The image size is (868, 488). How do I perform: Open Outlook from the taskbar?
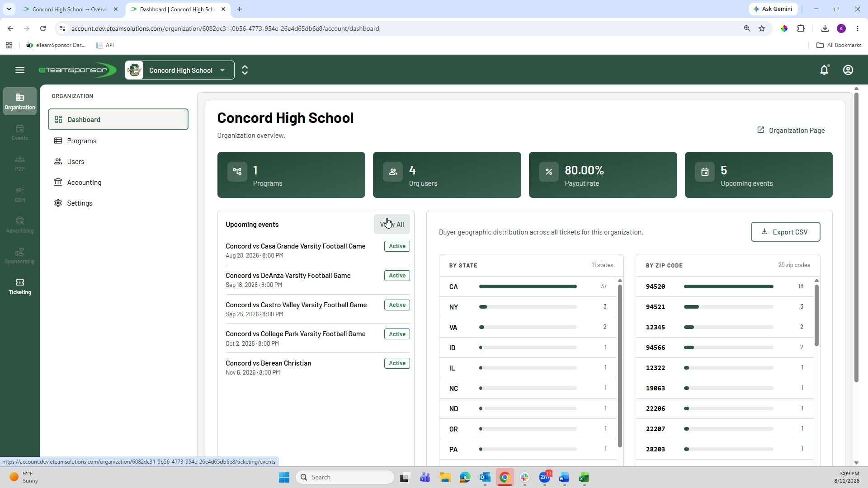point(485,477)
